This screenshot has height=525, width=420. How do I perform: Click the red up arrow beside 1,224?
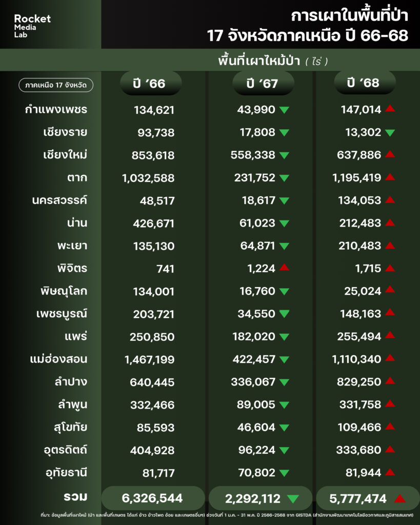[284, 268]
